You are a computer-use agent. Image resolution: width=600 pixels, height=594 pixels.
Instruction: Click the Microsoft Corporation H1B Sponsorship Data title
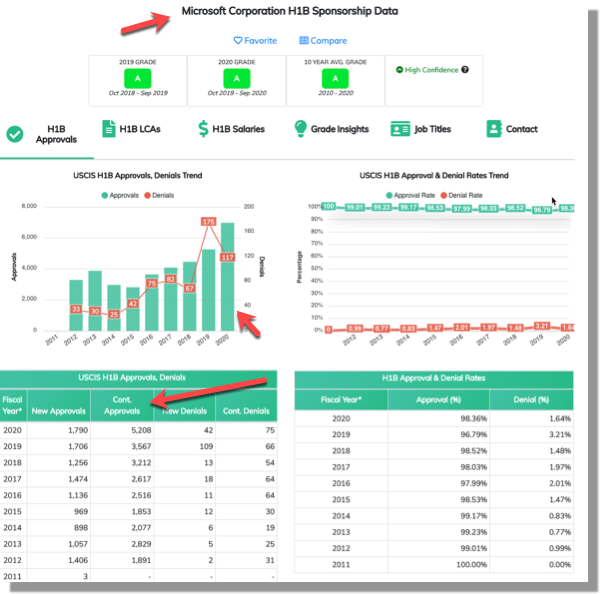290,11
